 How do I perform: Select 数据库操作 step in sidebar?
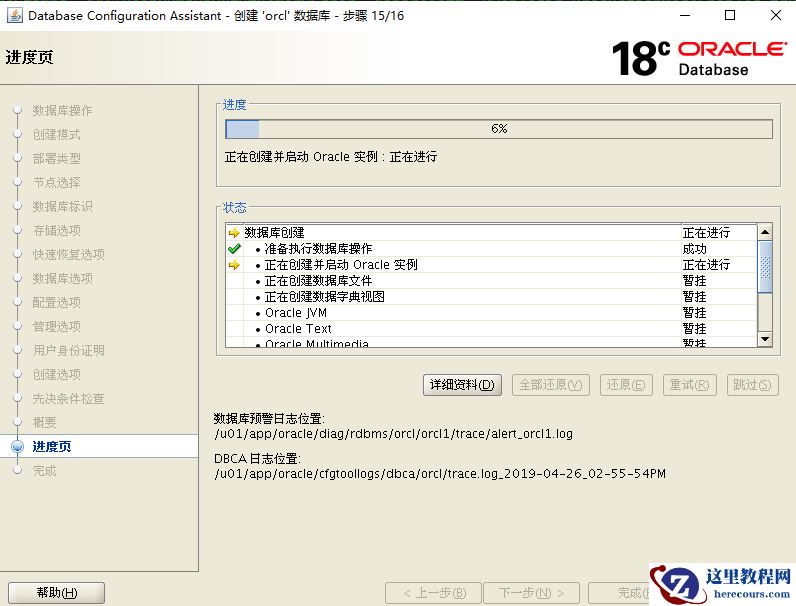(62, 111)
